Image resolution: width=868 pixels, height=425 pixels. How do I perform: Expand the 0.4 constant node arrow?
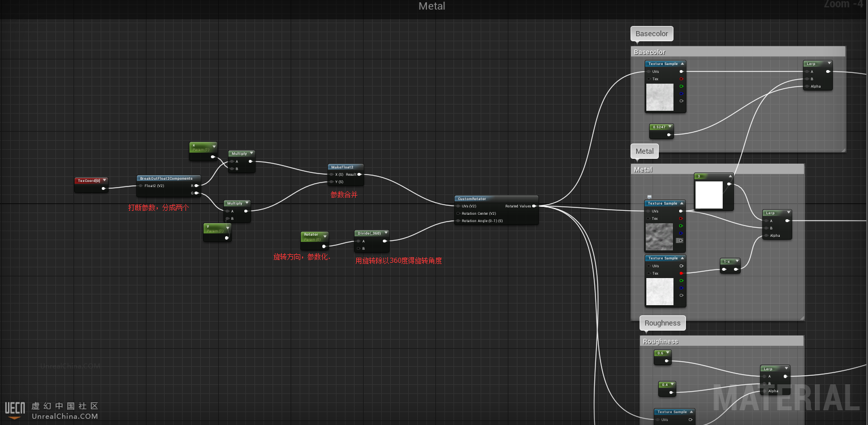point(673,385)
